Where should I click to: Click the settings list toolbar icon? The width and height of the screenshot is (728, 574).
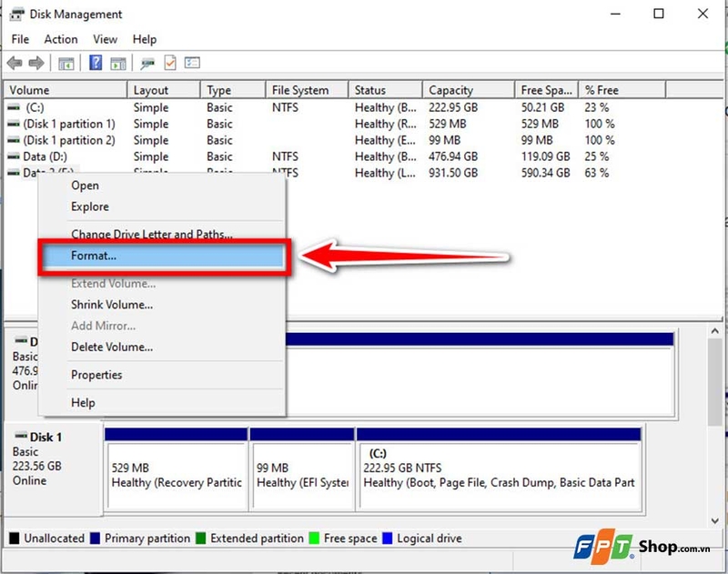tap(192, 63)
